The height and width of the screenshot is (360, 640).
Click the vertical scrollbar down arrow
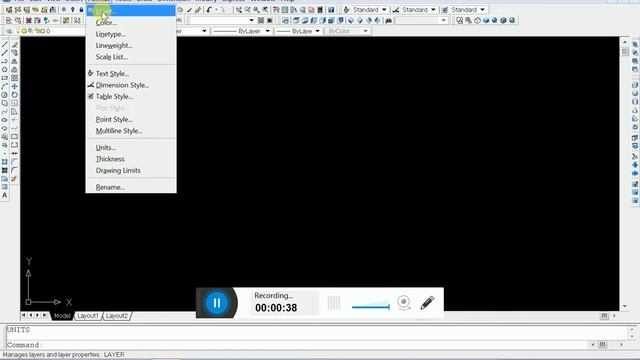(x=624, y=306)
